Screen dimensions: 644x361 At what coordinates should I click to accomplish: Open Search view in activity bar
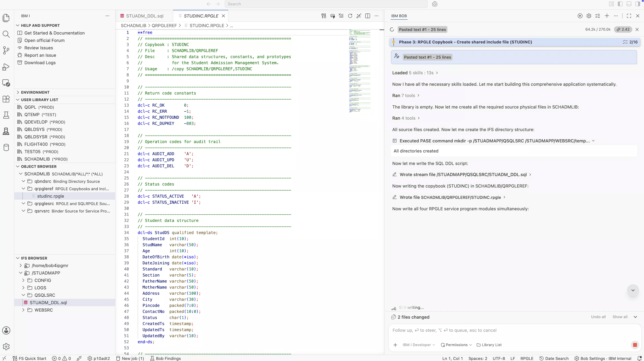[6, 34]
